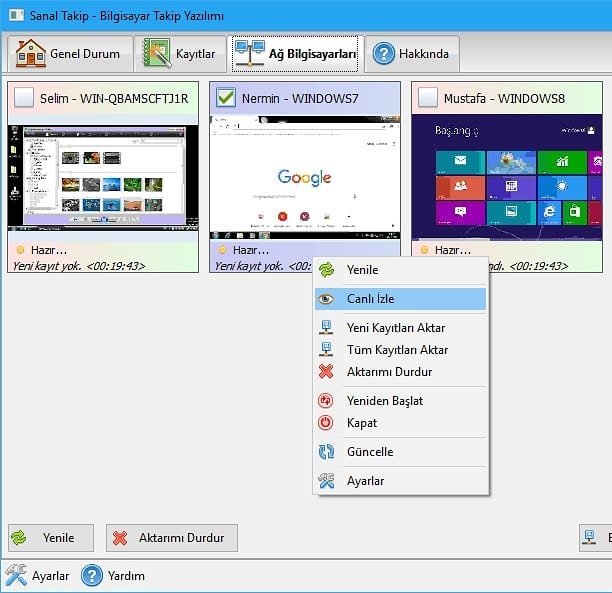
Task: Uncheck the Nermin - WINDOWS7 checkbox
Action: 226,98
